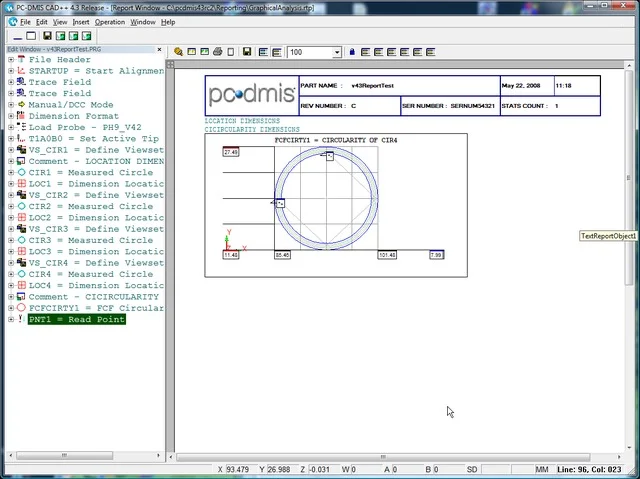Expand the STARTUP alignment node
The width and height of the screenshot is (640, 479).
(11, 71)
